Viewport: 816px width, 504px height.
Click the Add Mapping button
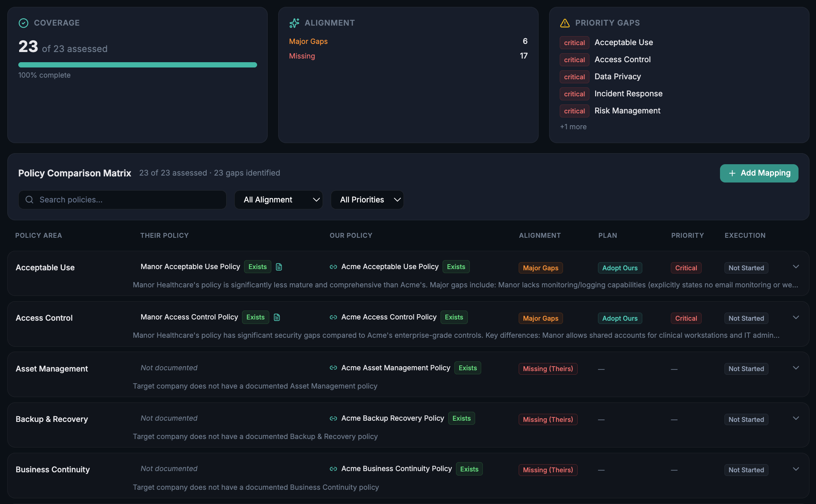click(759, 173)
